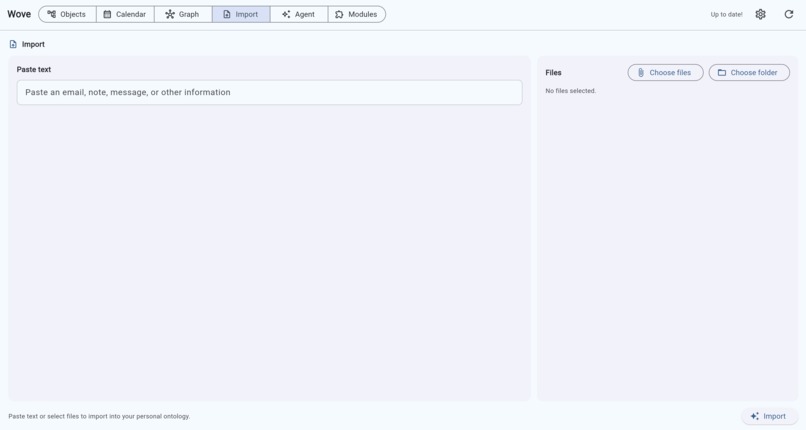This screenshot has width=806, height=430.
Task: Click the Import page heading icon
Action: coord(13,44)
